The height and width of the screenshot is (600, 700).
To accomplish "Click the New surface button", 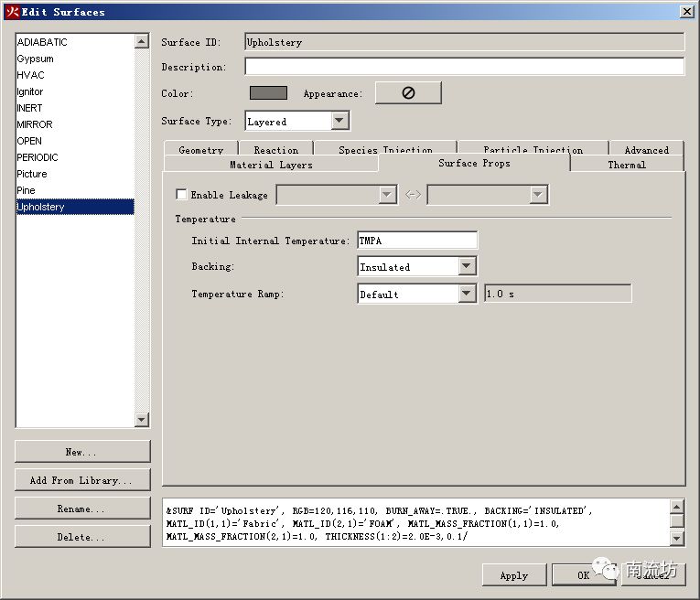I will tap(82, 452).
